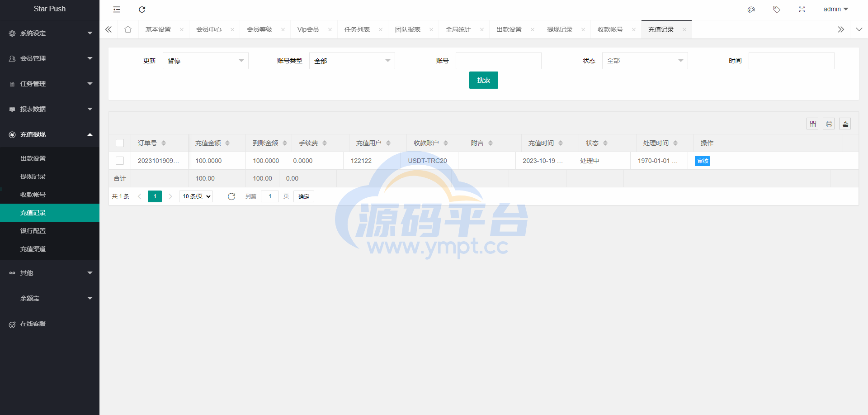Viewport: 868px width, 415px height.
Task: Go to the next page arrow
Action: point(170,196)
